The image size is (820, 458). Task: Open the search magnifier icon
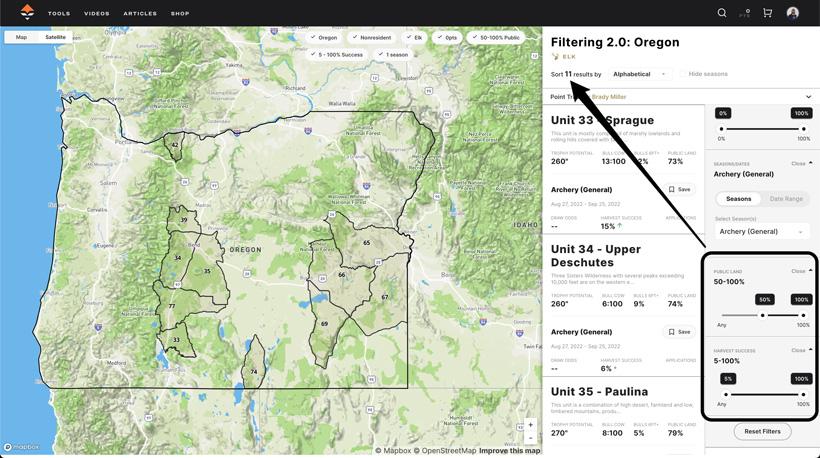click(722, 13)
